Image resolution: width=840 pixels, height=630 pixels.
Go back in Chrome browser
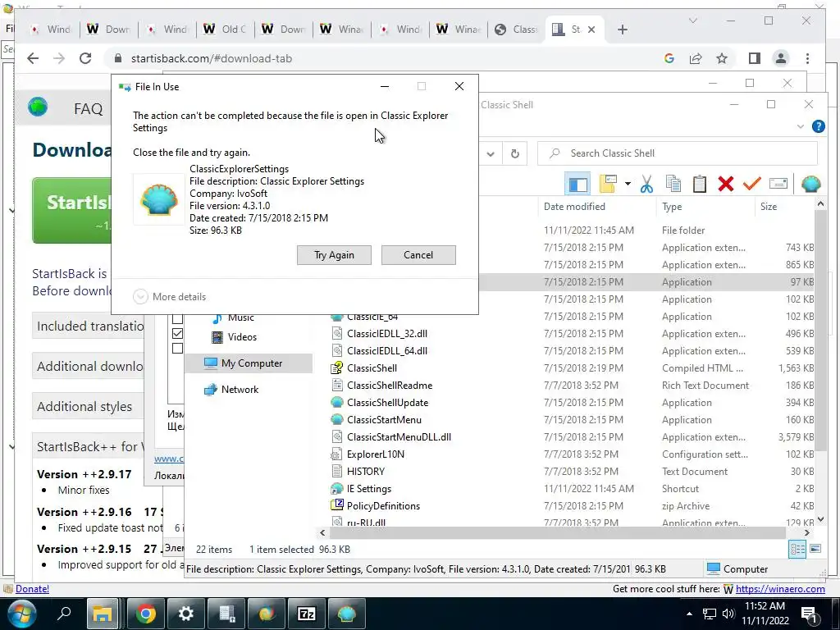point(33,58)
